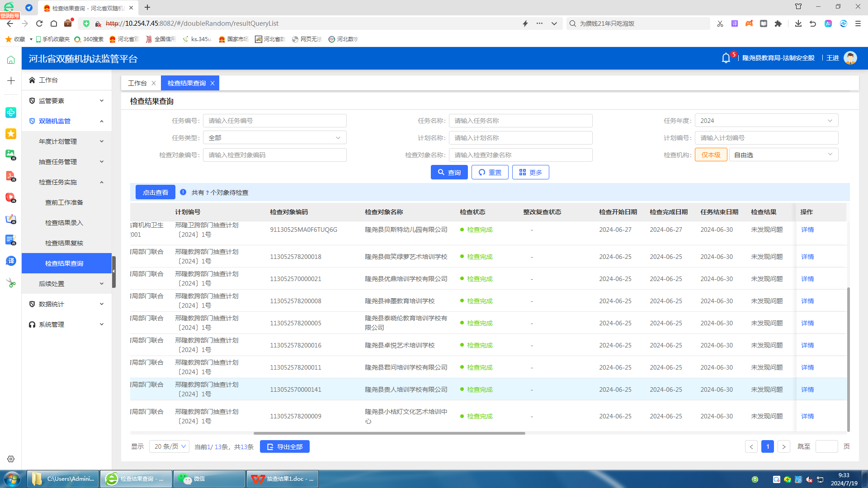
Task: Toggle the 仅本级 option
Action: (x=711, y=155)
